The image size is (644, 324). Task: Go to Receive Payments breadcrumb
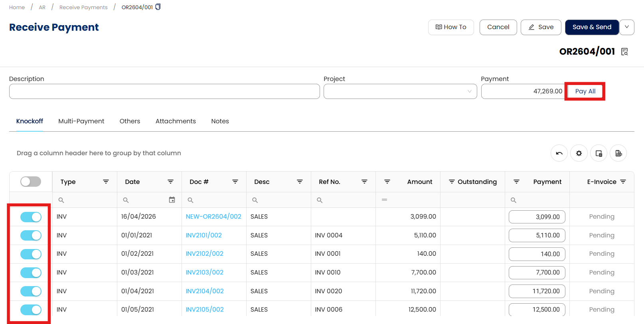(x=83, y=7)
